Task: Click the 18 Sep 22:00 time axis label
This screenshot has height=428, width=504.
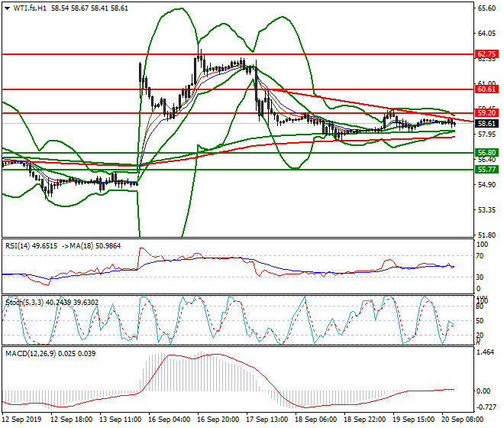Action: click(365, 420)
